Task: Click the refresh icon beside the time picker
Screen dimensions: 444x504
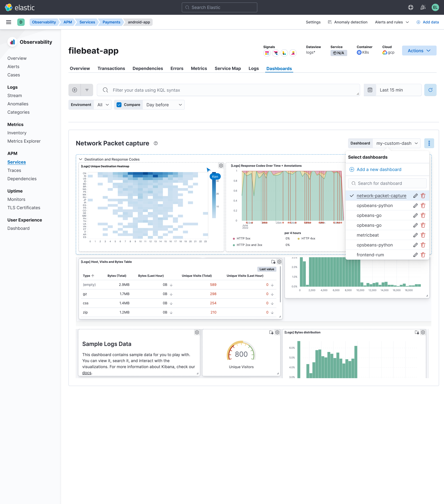Action: (430, 90)
